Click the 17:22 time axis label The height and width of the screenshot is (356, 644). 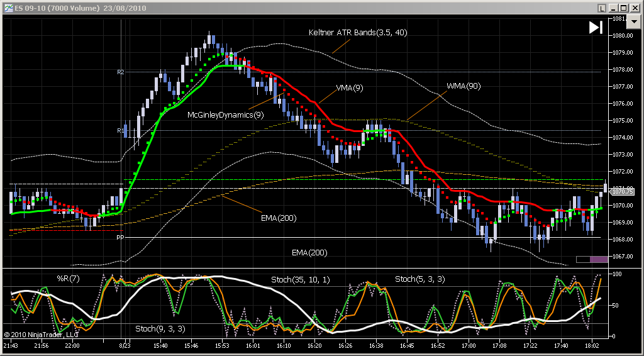(530, 346)
